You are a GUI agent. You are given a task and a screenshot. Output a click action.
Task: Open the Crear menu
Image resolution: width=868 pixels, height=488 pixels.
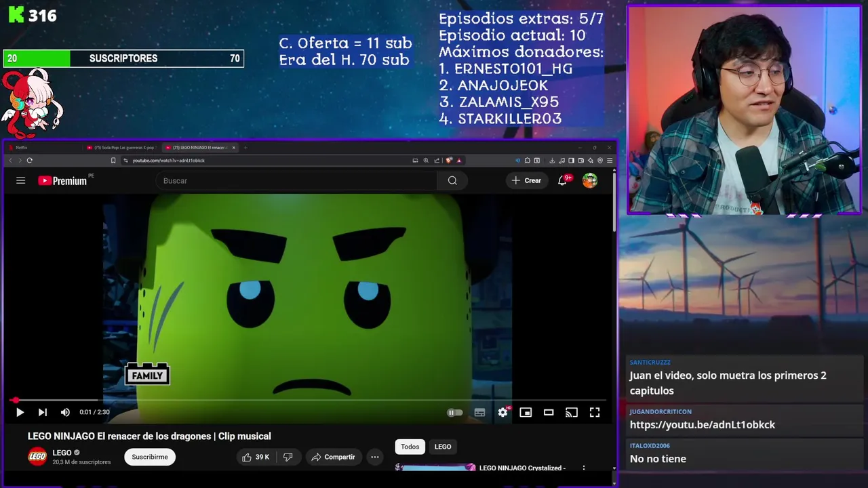click(x=526, y=180)
